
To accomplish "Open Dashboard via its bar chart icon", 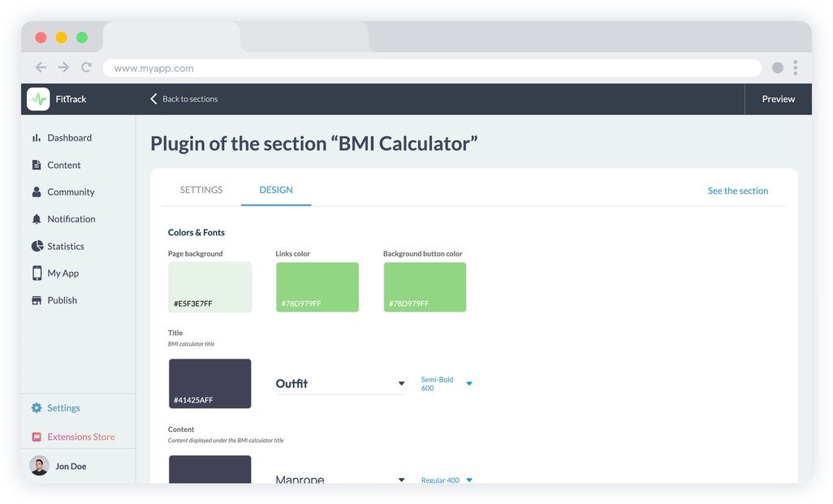I will pyautogui.click(x=37, y=138).
